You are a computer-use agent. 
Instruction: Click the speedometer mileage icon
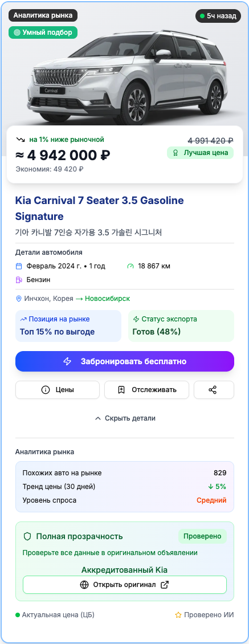[130, 266]
